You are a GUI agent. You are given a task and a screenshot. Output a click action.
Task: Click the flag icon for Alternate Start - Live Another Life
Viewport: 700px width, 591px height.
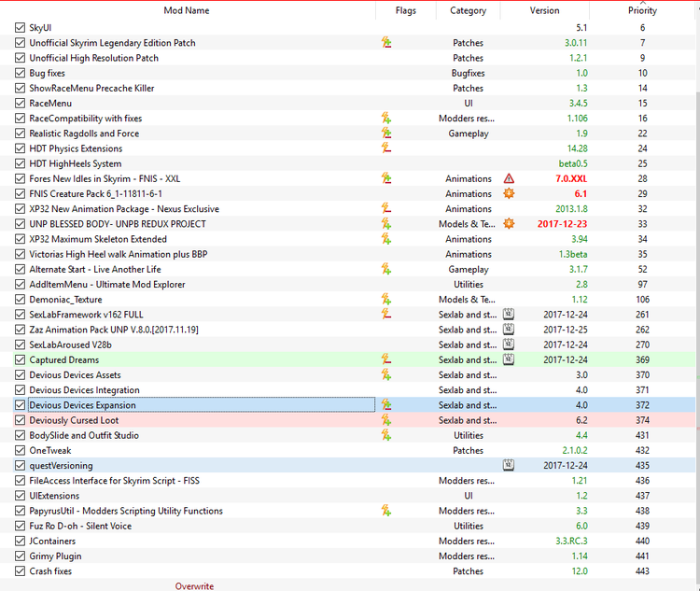tap(386, 270)
